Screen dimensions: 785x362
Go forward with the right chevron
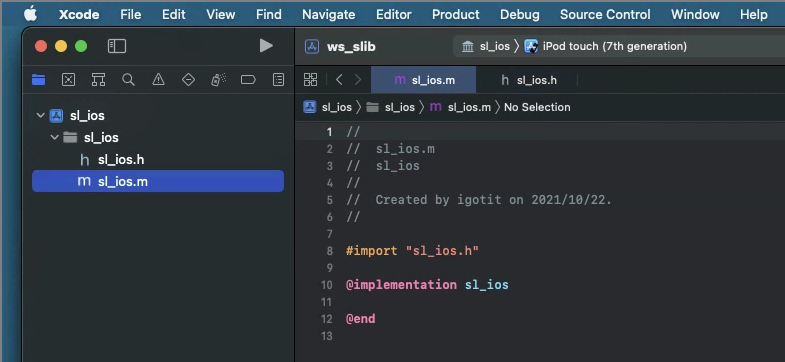[357, 80]
